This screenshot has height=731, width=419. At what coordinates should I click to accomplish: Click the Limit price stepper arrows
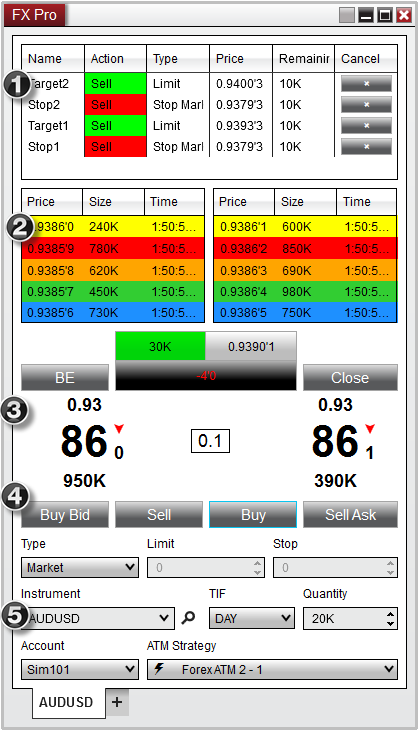(x=257, y=567)
